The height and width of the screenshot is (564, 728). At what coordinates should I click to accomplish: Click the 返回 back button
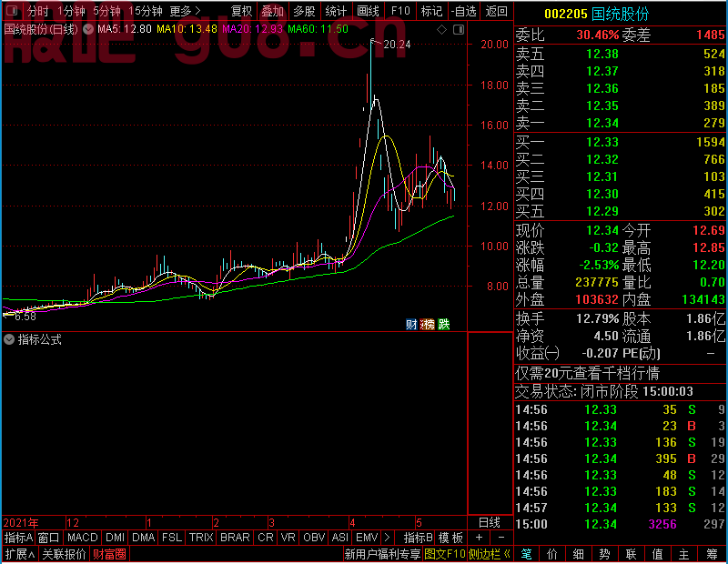click(496, 11)
